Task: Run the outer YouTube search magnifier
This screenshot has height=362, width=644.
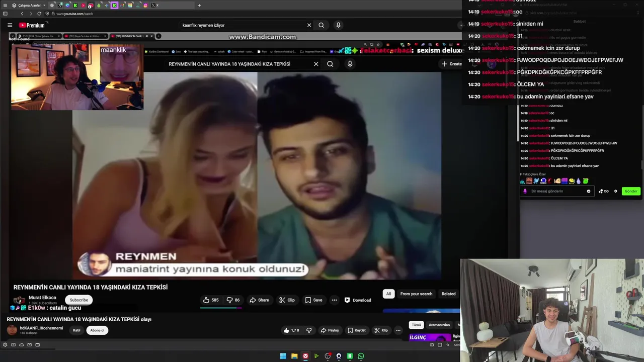Action: [321, 25]
